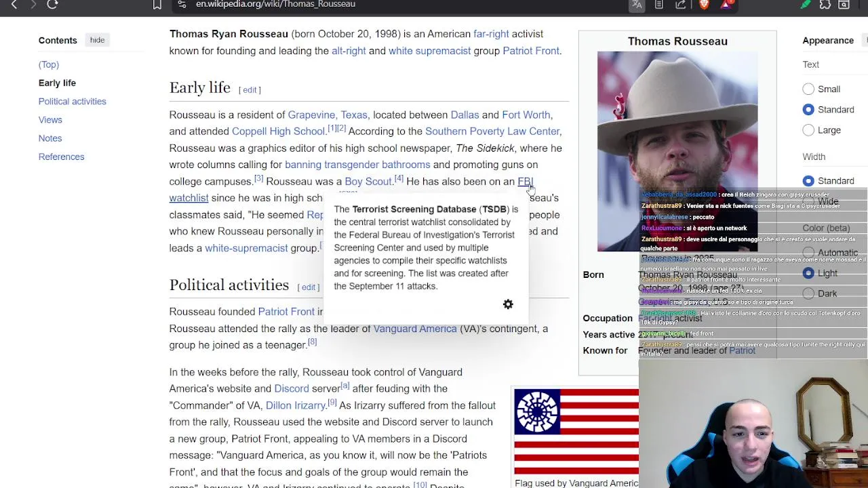868x488 pixels.
Task: Open Patriot Front link in Political activities
Action: [x=286, y=312]
